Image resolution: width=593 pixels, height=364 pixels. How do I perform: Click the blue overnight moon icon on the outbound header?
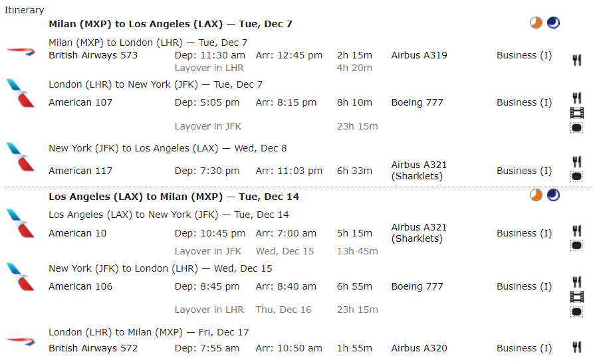click(553, 23)
